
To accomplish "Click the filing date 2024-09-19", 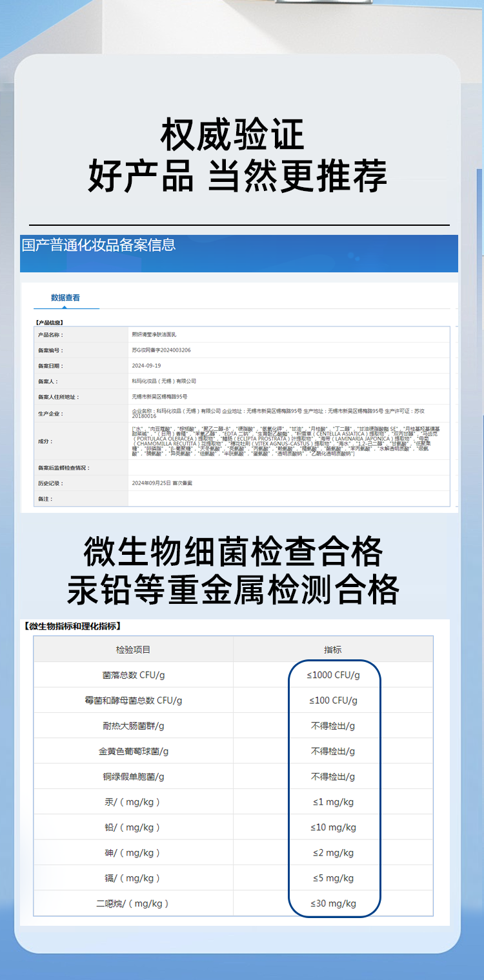I will coord(146,366).
